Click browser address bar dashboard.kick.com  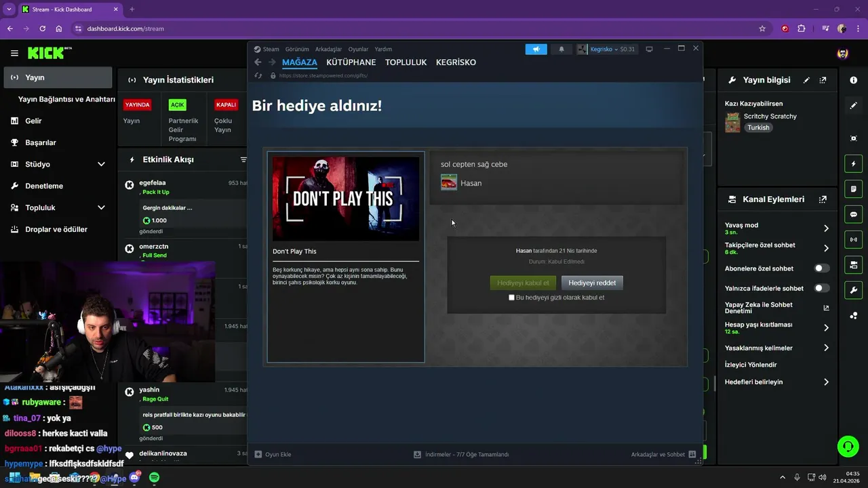coord(125,28)
